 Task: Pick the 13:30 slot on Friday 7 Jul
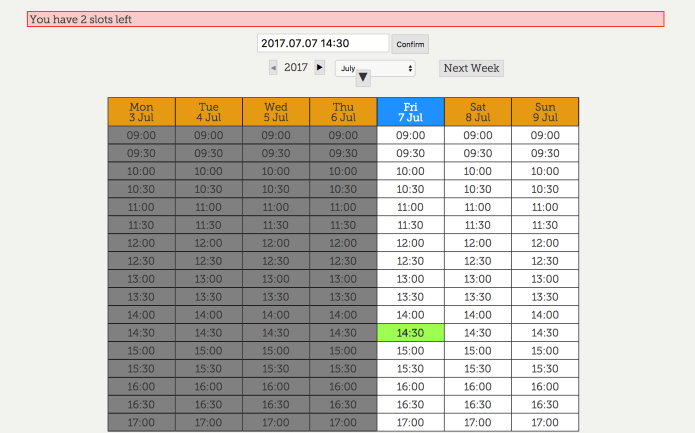(x=410, y=297)
